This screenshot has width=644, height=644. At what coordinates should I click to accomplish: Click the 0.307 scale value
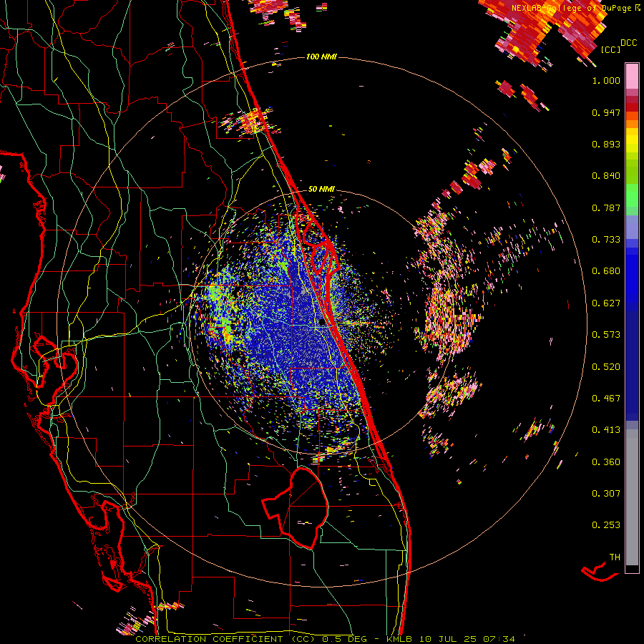[x=606, y=494]
